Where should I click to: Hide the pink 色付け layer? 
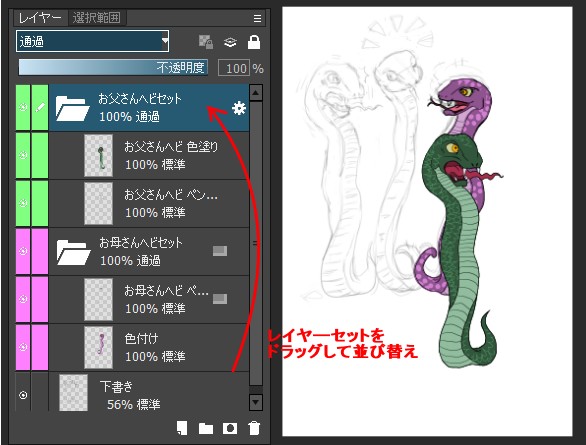(x=23, y=347)
